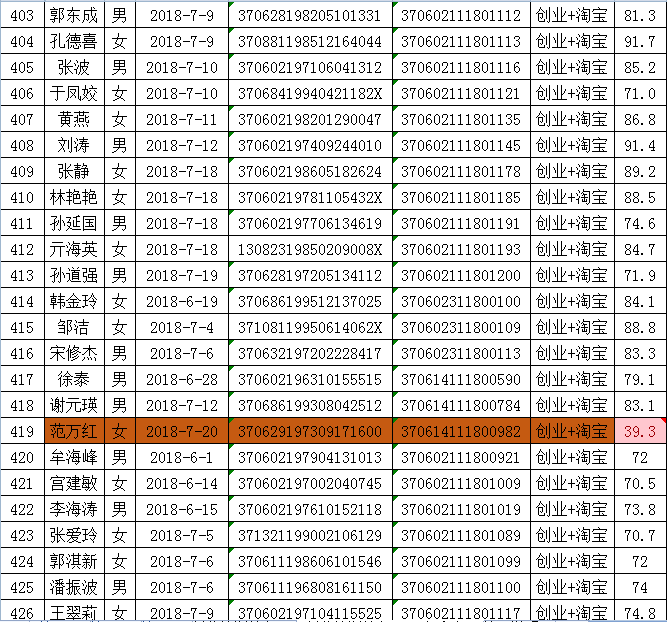Select the name cell 郭东成
Image resolution: width=667 pixels, height=622 pixels.
tap(74, 16)
